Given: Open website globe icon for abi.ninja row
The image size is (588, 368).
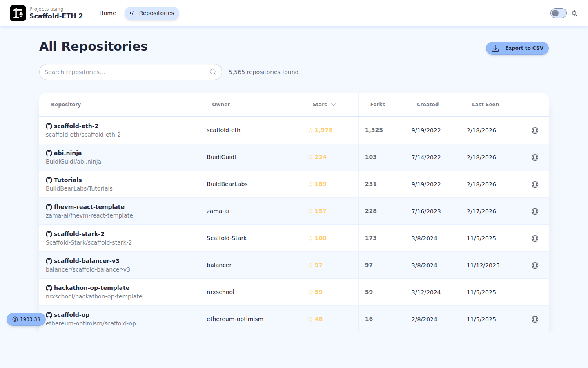Looking at the screenshot, I should pos(535,157).
